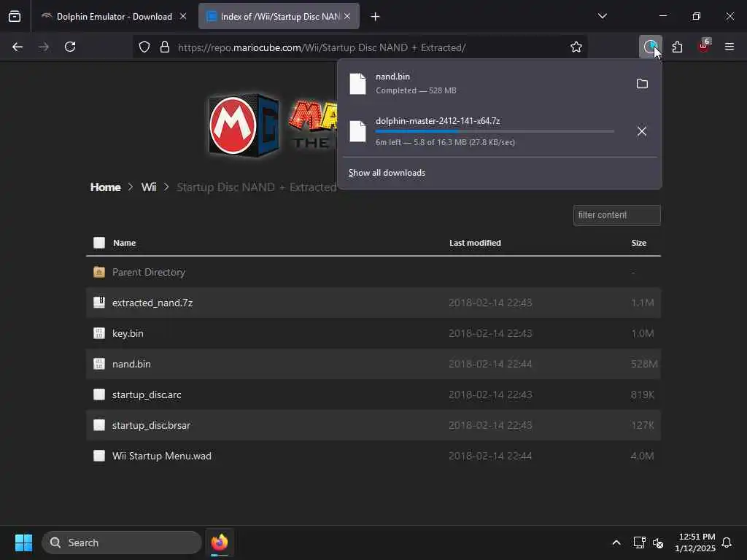Open Parent Directory link
The height and width of the screenshot is (560, 747).
[149, 273]
